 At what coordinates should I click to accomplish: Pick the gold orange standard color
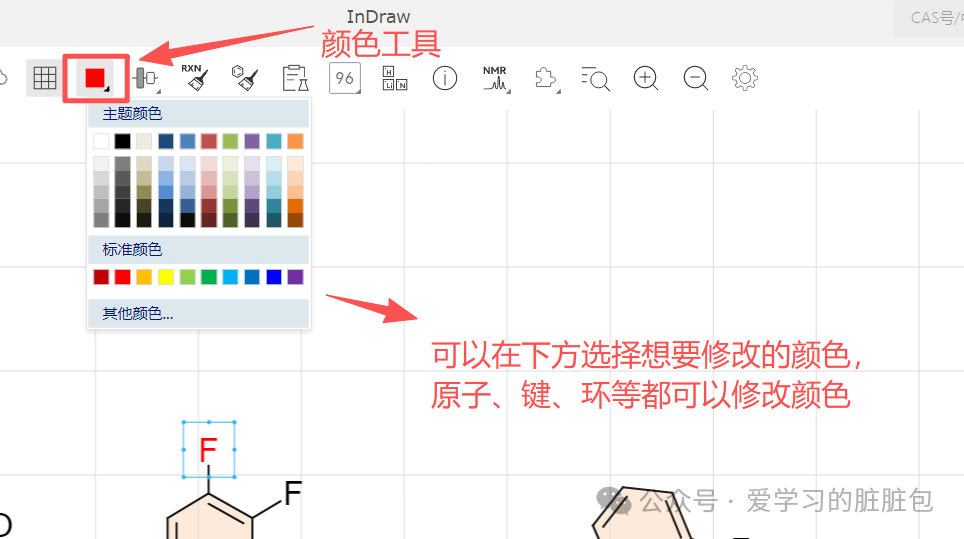[144, 277]
